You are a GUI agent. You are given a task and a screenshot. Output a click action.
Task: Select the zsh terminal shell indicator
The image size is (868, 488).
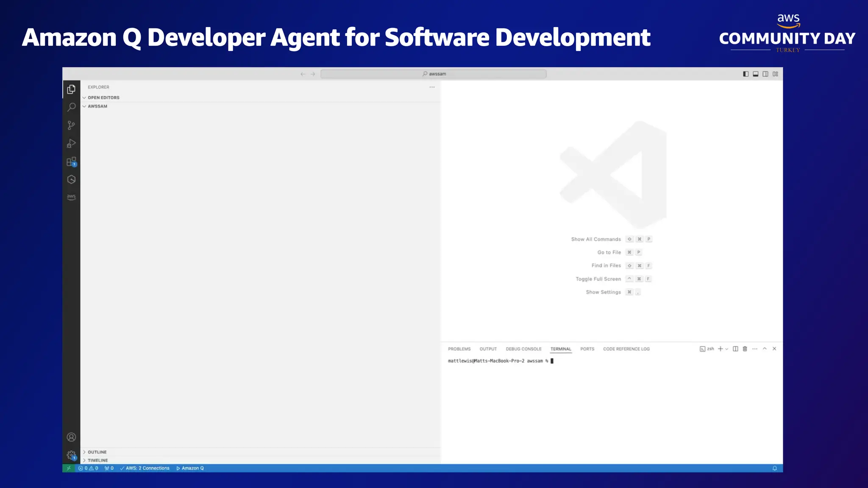pyautogui.click(x=707, y=349)
